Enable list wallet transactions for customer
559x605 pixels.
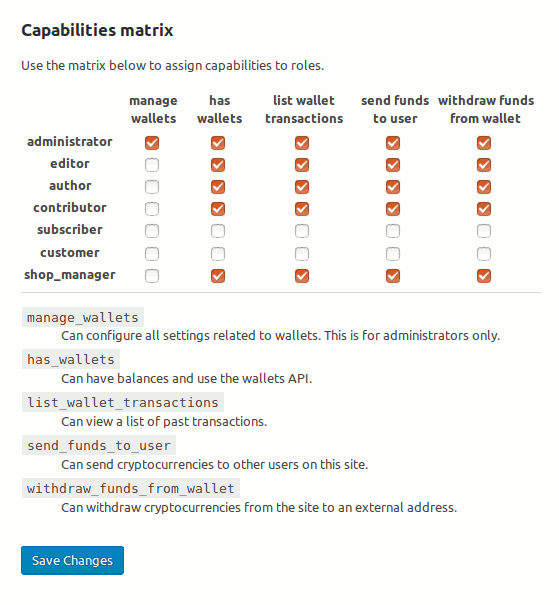click(x=302, y=253)
